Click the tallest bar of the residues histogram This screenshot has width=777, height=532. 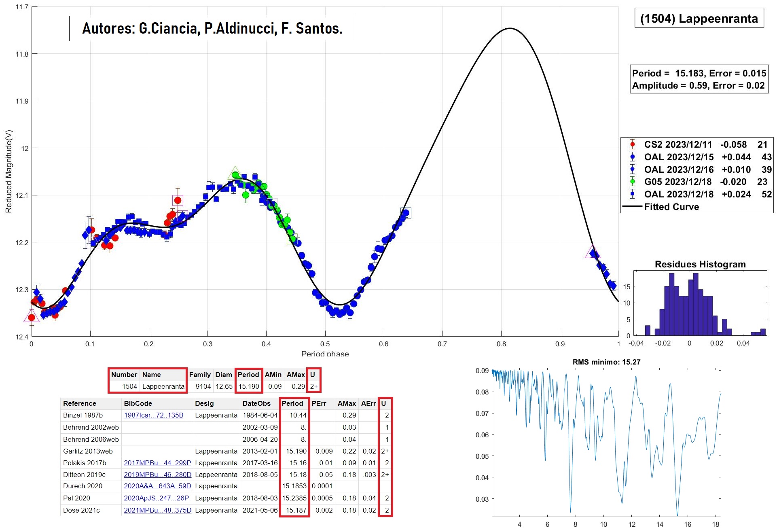click(x=671, y=304)
